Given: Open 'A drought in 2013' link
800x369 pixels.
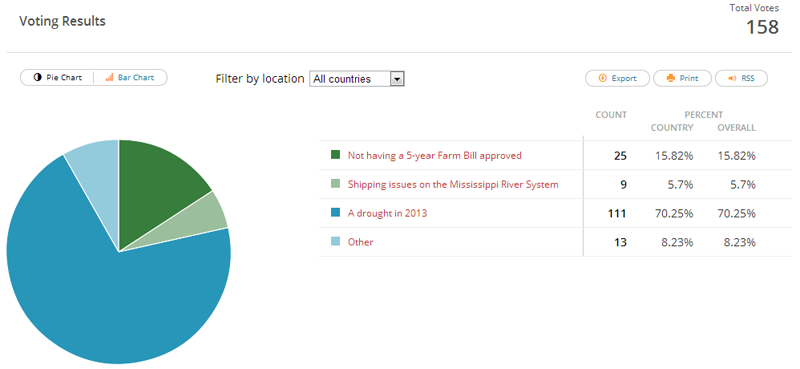Looking at the screenshot, I should 387,213.
